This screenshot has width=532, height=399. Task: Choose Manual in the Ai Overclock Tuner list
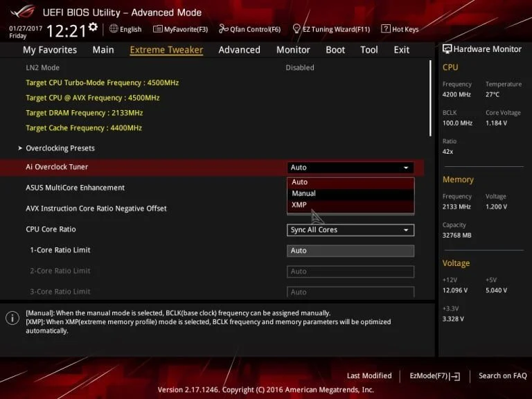(303, 193)
